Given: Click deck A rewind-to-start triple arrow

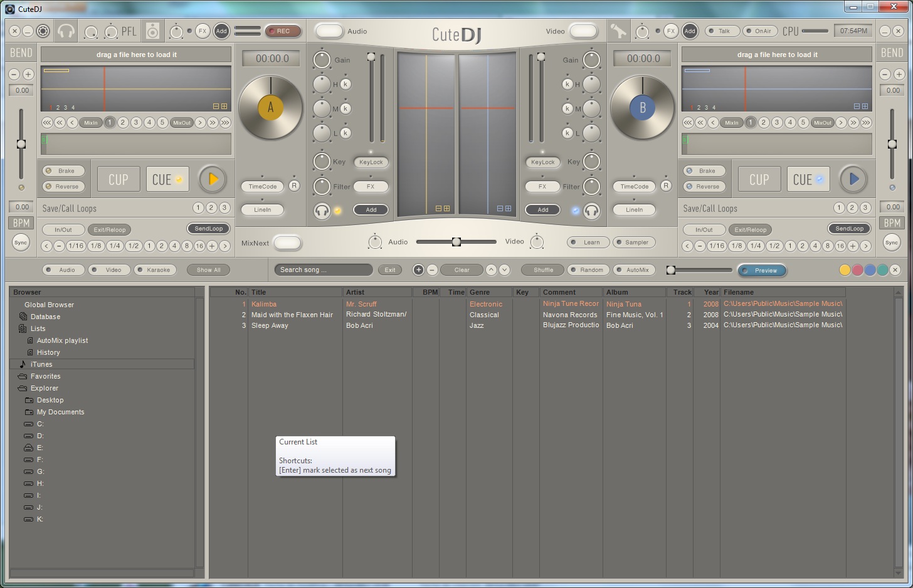Looking at the screenshot, I should [x=47, y=122].
